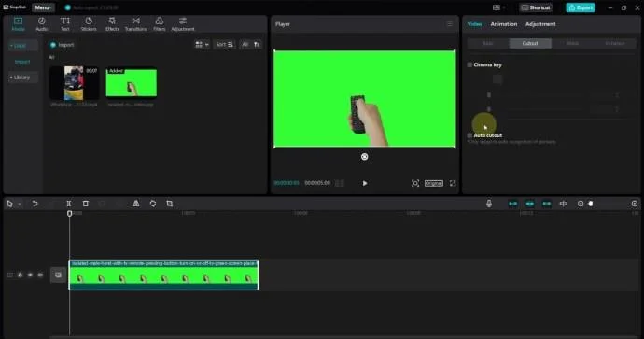This screenshot has width=644, height=339.
Task: Click the timeline zoom slider
Action: 591,204
